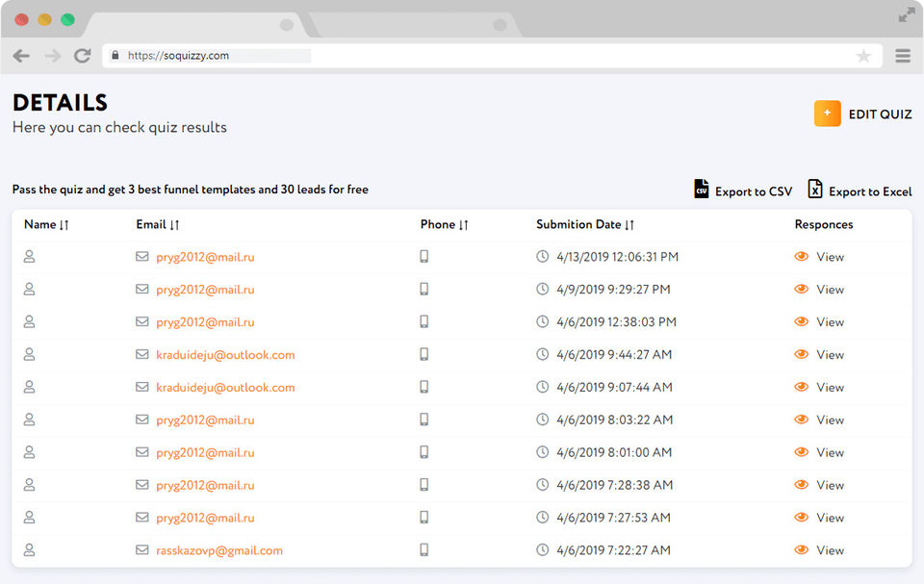The height and width of the screenshot is (584, 924).
Task: Click the clock icon in the 8:03:22 AM row
Action: pos(542,419)
